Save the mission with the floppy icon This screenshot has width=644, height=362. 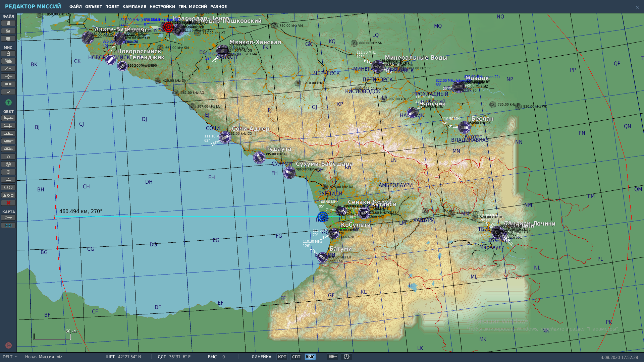pyautogui.click(x=8, y=39)
